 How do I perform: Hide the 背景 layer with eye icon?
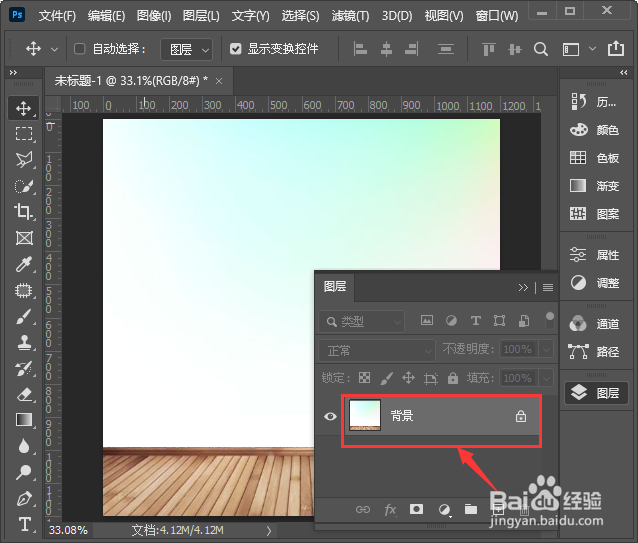pyautogui.click(x=330, y=416)
